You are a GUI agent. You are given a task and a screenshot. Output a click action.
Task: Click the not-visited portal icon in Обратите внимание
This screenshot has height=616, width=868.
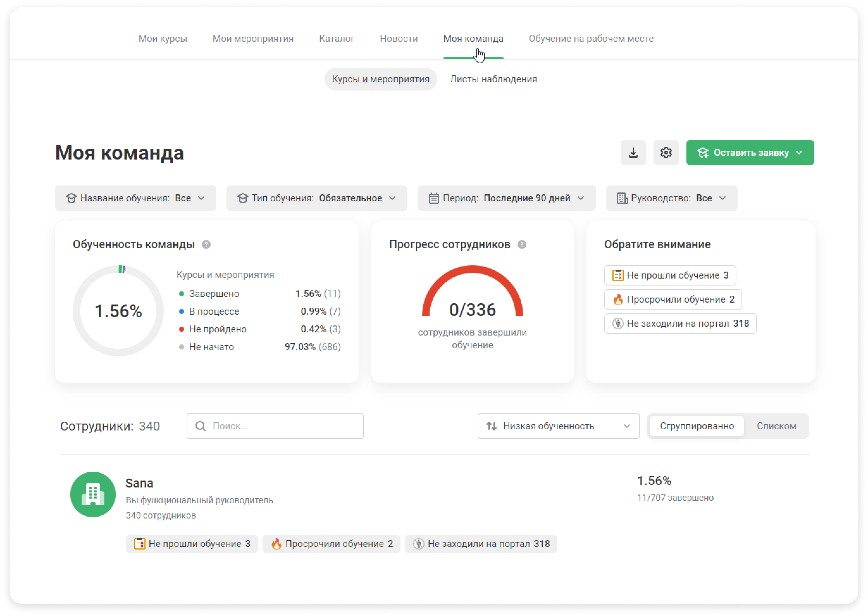click(618, 323)
